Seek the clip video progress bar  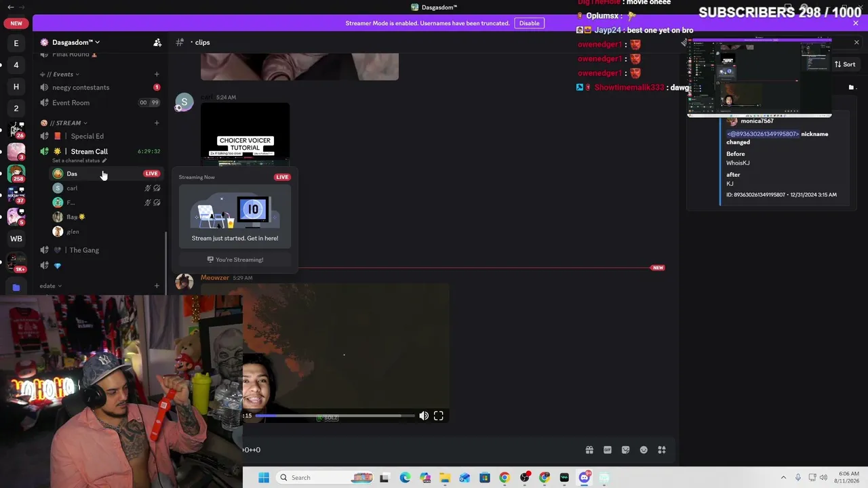click(334, 415)
